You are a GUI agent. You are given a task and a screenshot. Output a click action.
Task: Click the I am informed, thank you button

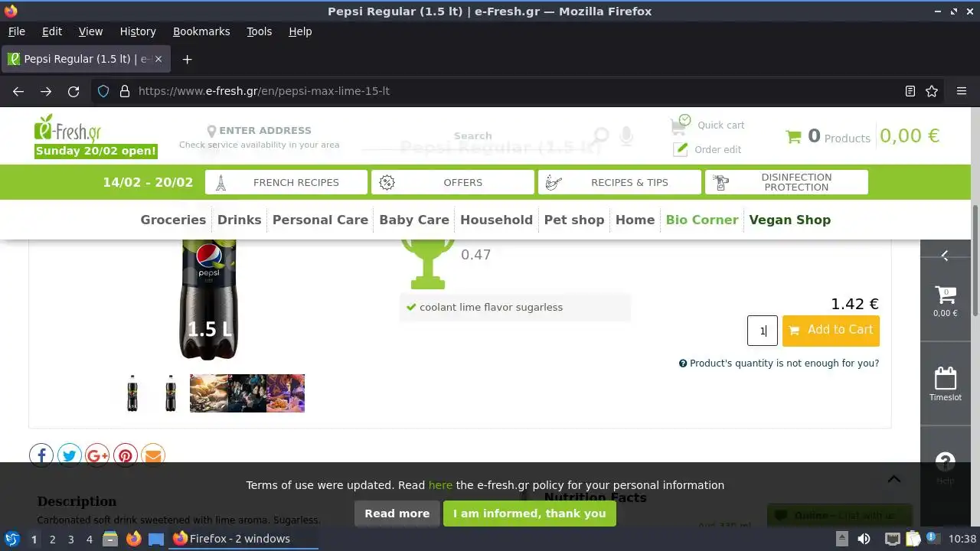point(529,514)
